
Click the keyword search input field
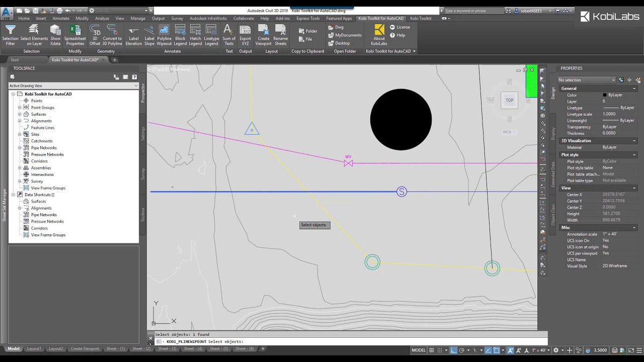tap(474, 10)
